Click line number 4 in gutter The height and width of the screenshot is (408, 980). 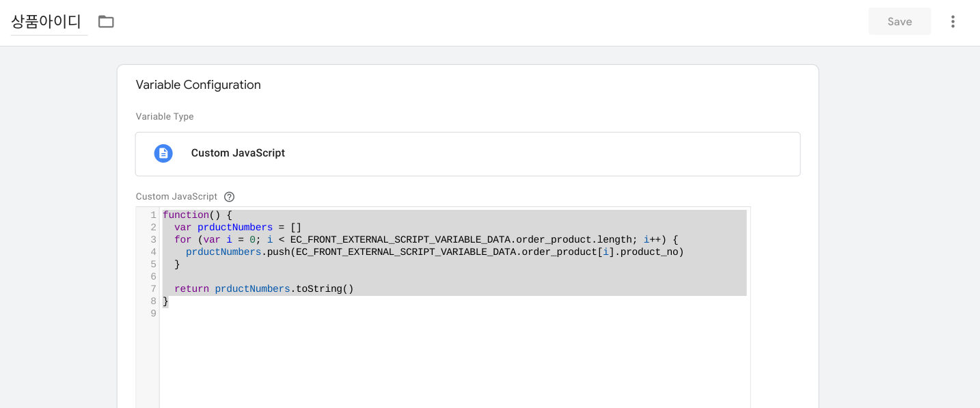[153, 252]
